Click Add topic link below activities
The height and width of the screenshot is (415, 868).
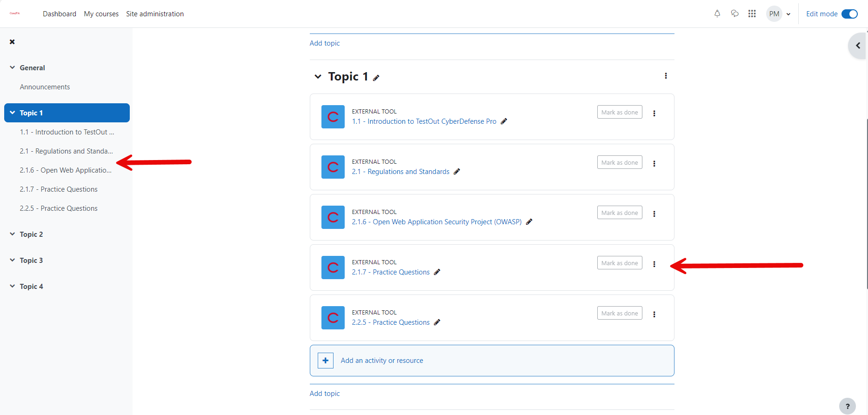point(325,394)
